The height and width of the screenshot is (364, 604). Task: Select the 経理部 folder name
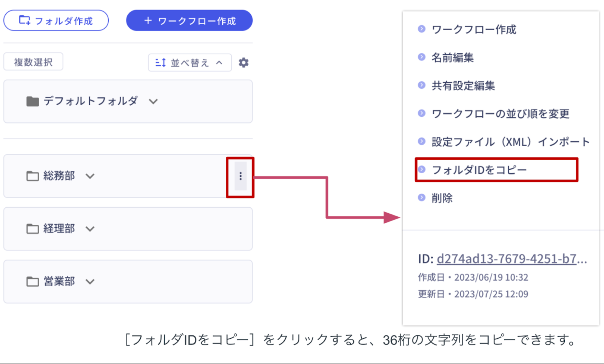(x=59, y=228)
